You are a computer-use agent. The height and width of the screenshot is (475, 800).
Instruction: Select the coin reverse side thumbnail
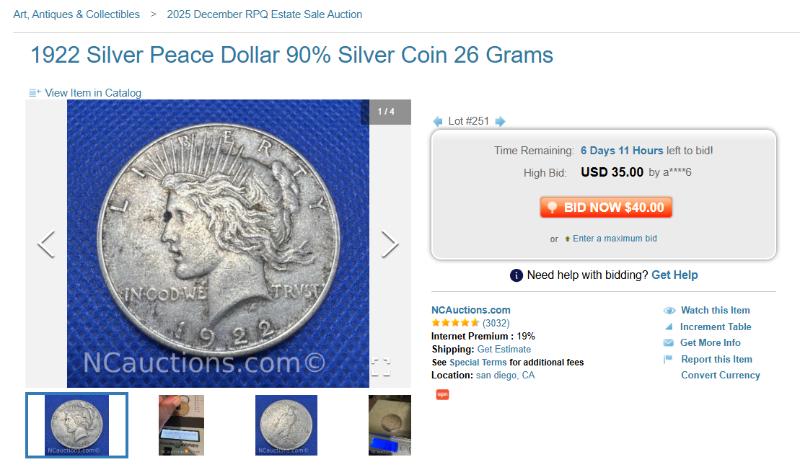286,425
